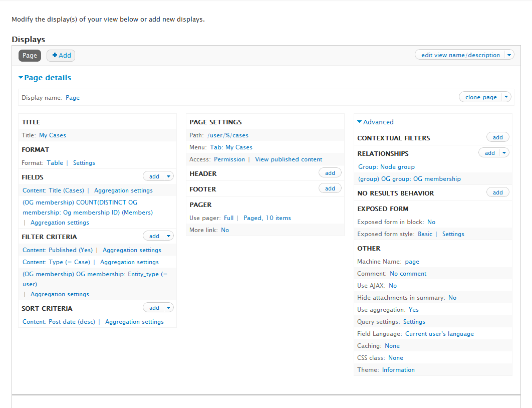The image size is (532, 408).
Task: Edit the Display name Page link
Action: coord(73,98)
